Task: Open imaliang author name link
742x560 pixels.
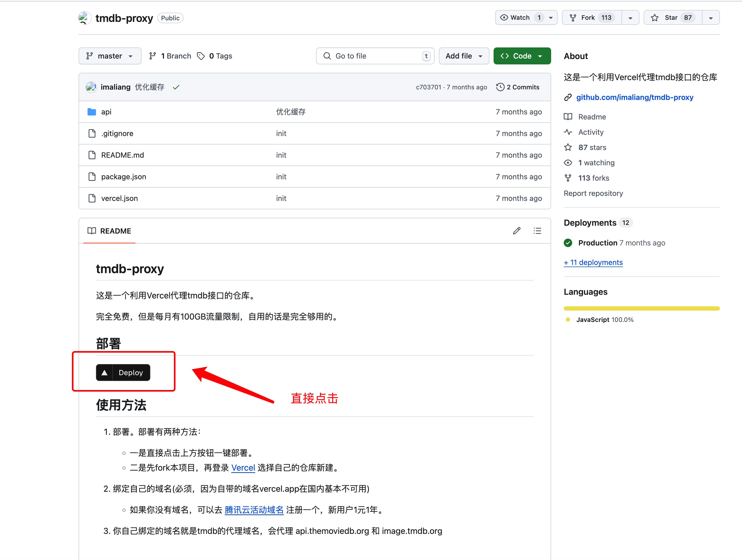Action: pos(115,87)
